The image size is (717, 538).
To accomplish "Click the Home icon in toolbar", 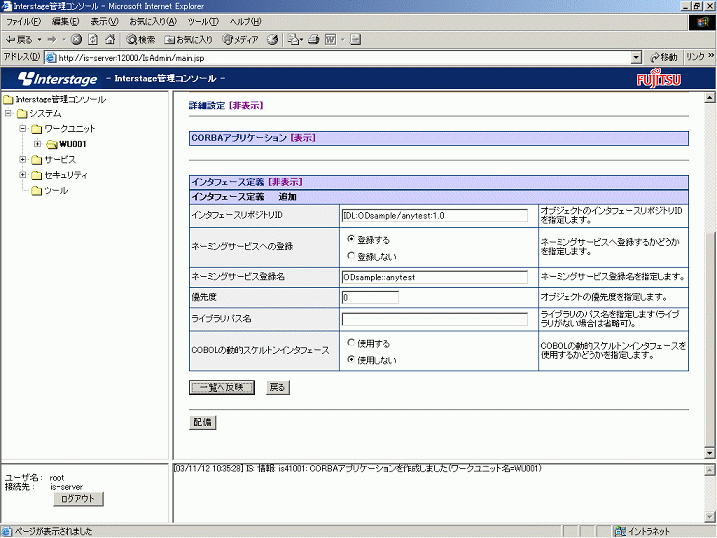I will pyautogui.click(x=110, y=40).
